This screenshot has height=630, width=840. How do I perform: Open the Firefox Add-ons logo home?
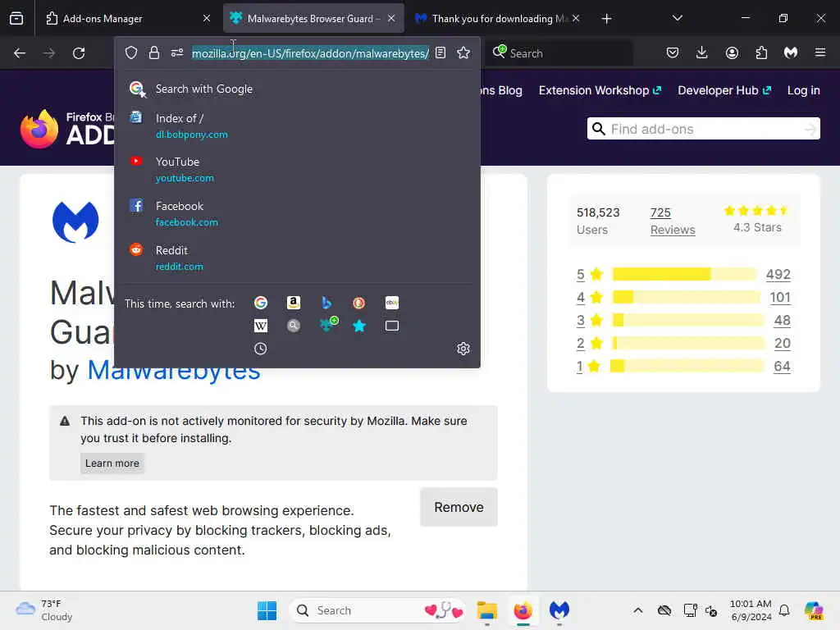[x=67, y=129]
